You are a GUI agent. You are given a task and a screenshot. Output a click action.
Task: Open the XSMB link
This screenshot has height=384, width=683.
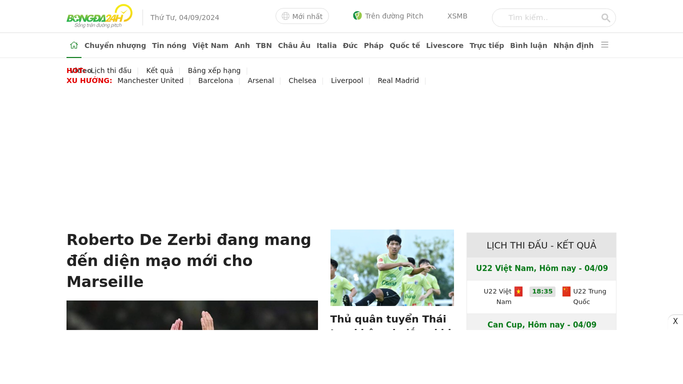click(x=457, y=16)
